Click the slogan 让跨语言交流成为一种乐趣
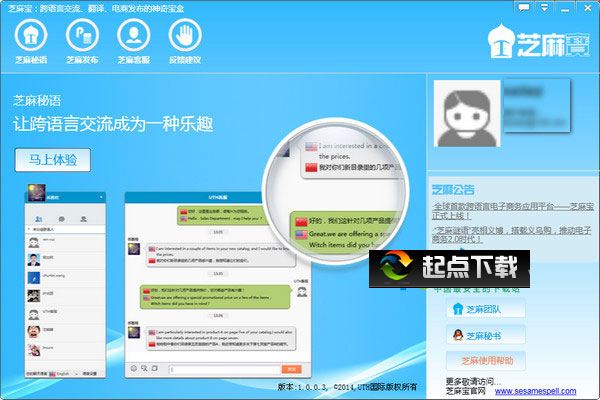Image resolution: width=600 pixels, height=400 pixels. coord(113,124)
